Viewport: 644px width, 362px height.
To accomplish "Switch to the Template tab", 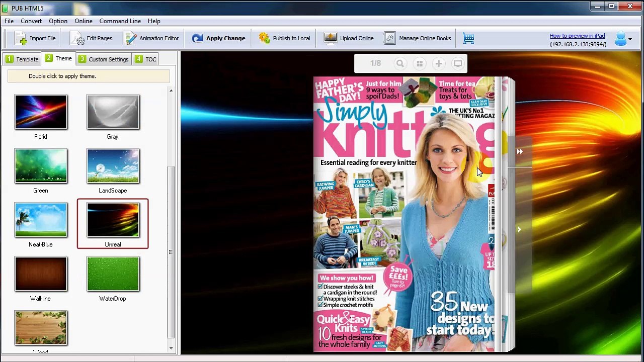I will [22, 59].
